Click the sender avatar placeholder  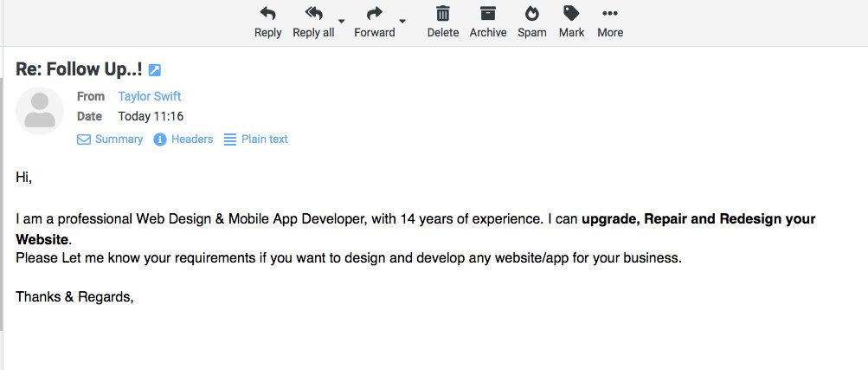pyautogui.click(x=40, y=111)
